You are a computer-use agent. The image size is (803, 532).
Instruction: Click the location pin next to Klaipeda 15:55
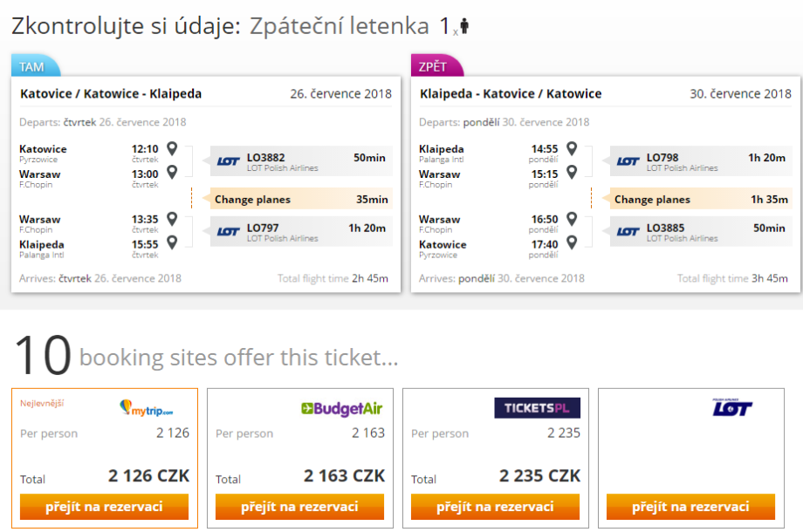172,243
